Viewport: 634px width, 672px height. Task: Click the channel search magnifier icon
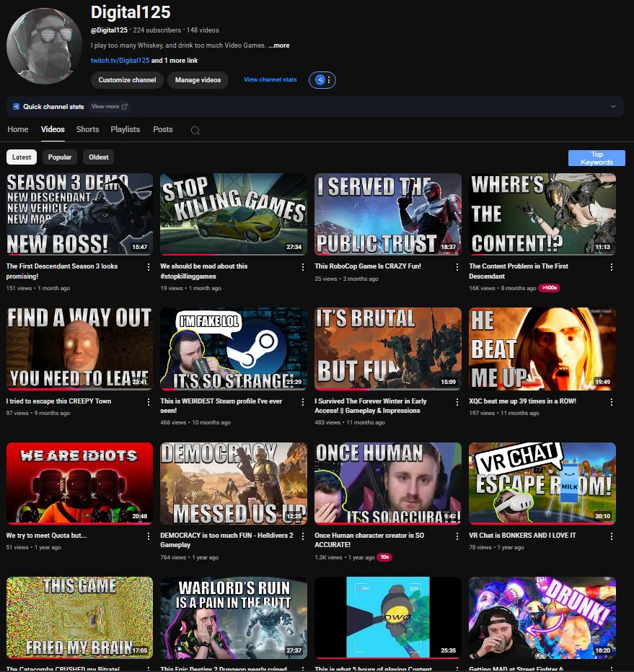195,130
